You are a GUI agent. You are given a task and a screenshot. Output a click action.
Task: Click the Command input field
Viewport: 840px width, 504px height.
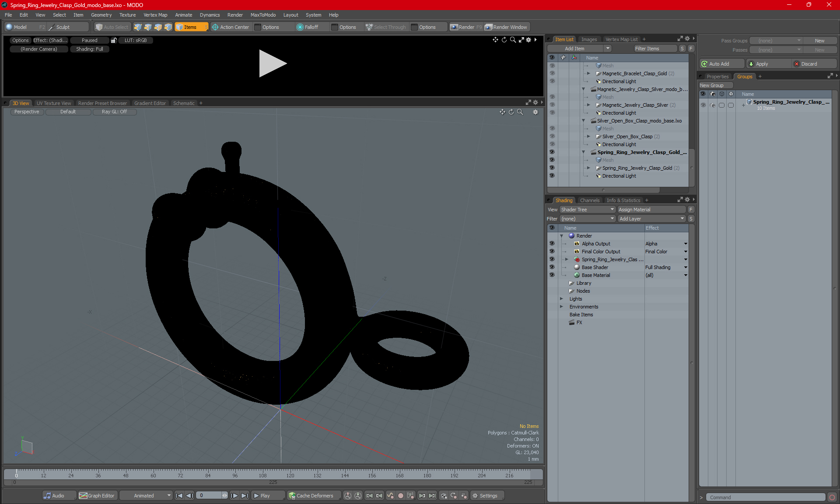point(766,497)
